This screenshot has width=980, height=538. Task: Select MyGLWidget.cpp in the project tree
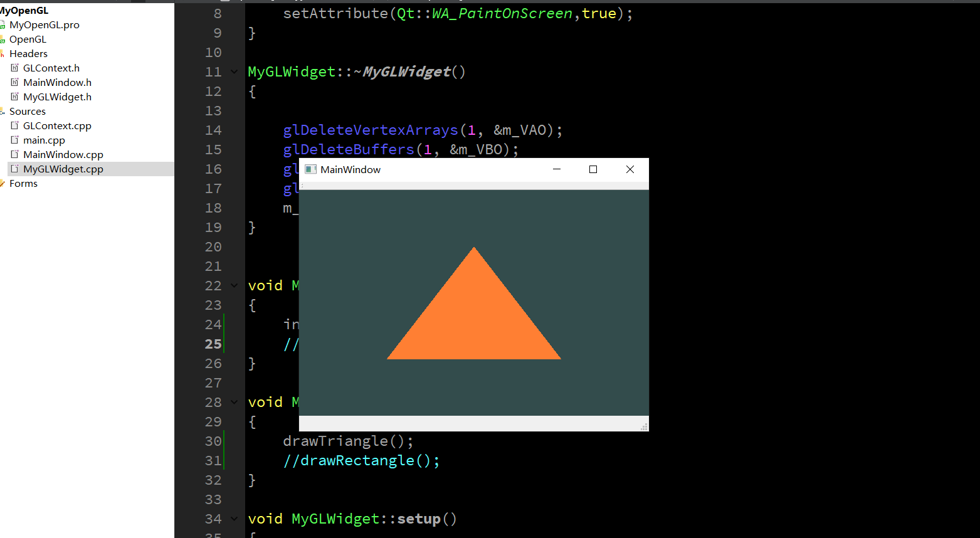tap(63, 169)
